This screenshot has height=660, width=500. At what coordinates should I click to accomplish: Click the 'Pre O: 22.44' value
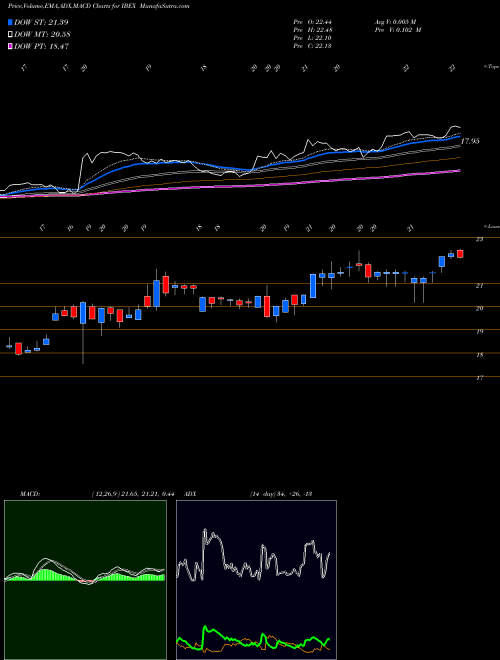pos(312,21)
